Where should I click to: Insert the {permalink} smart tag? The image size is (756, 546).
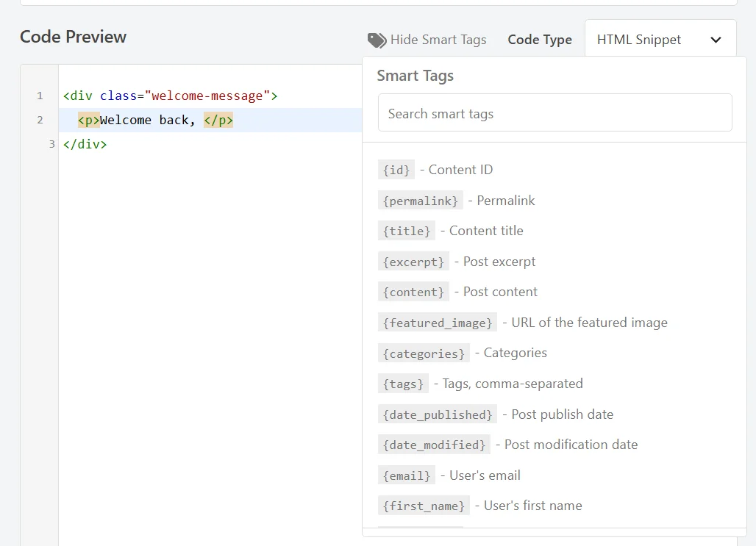point(421,201)
